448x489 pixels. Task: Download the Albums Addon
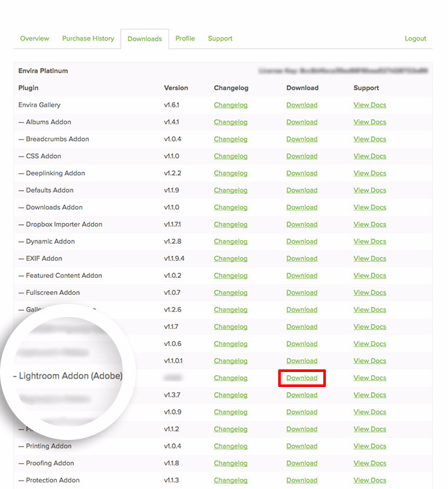pos(302,122)
